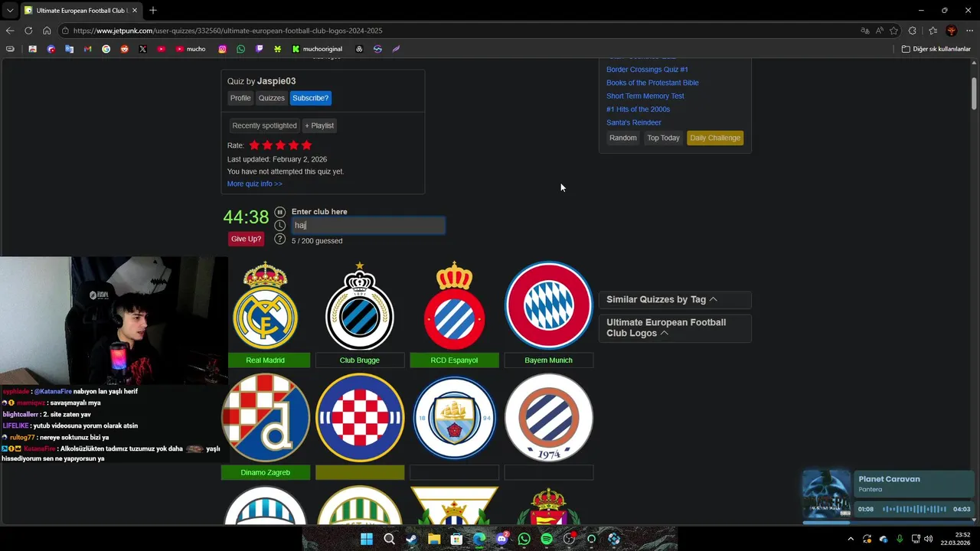Pause the quiz timer icon
The image size is (980, 551).
click(x=279, y=212)
